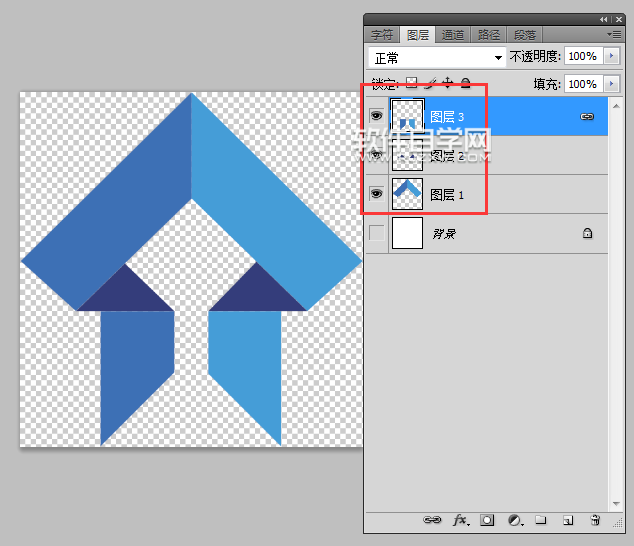
Task: Collapse panel using double-arrow button
Action: pos(603,19)
